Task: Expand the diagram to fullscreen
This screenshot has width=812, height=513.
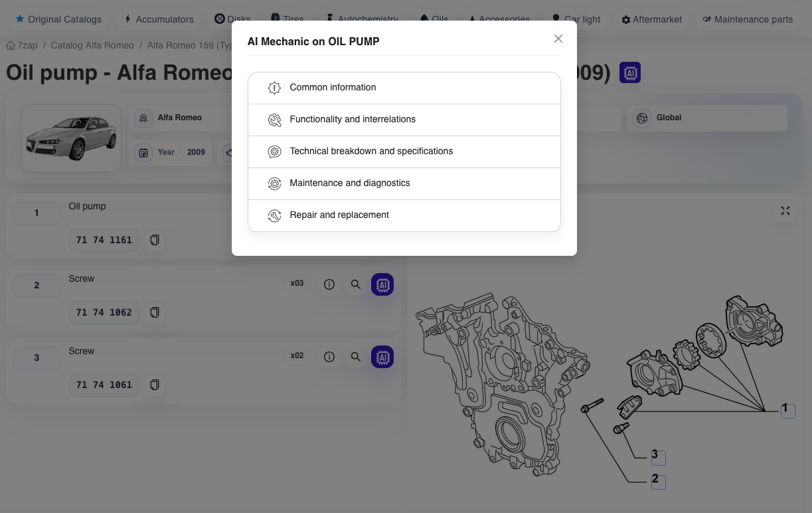Action: (785, 211)
